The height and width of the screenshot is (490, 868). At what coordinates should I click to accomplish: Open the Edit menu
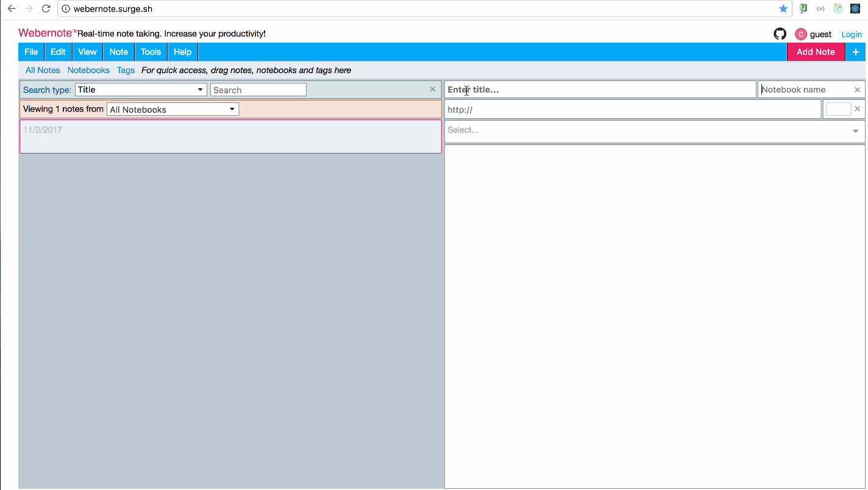point(58,52)
